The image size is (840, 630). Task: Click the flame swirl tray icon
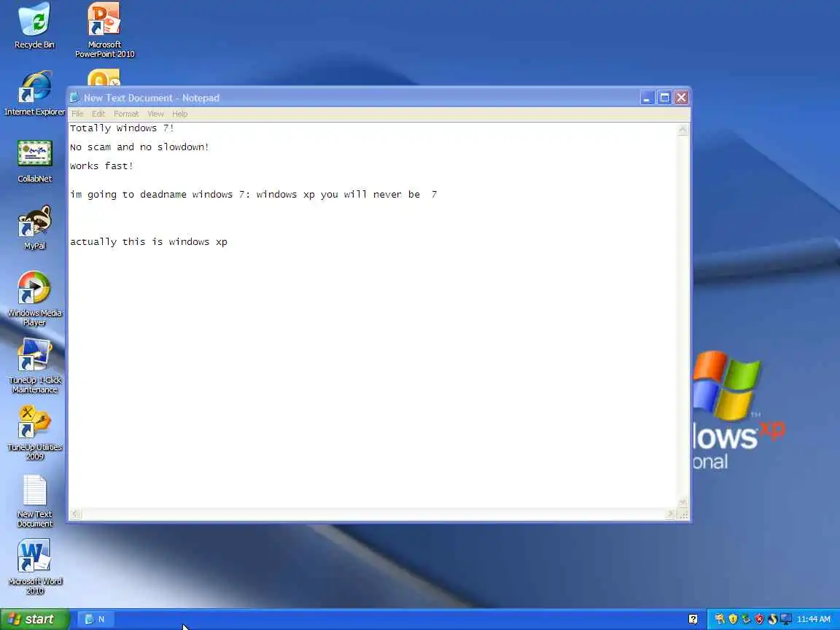point(772,619)
